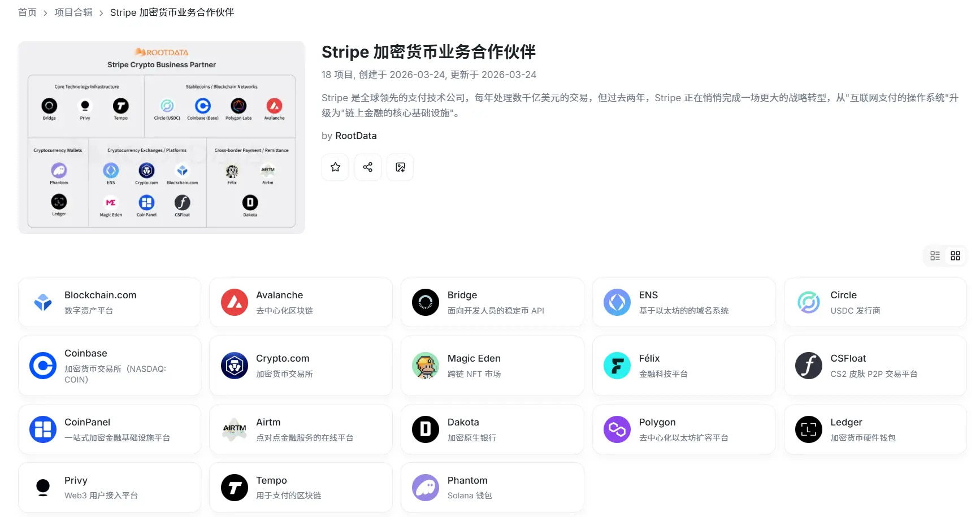Click description 'Web3 用户接入平台'
Viewport: 980px width, 517px height.
pos(101,496)
